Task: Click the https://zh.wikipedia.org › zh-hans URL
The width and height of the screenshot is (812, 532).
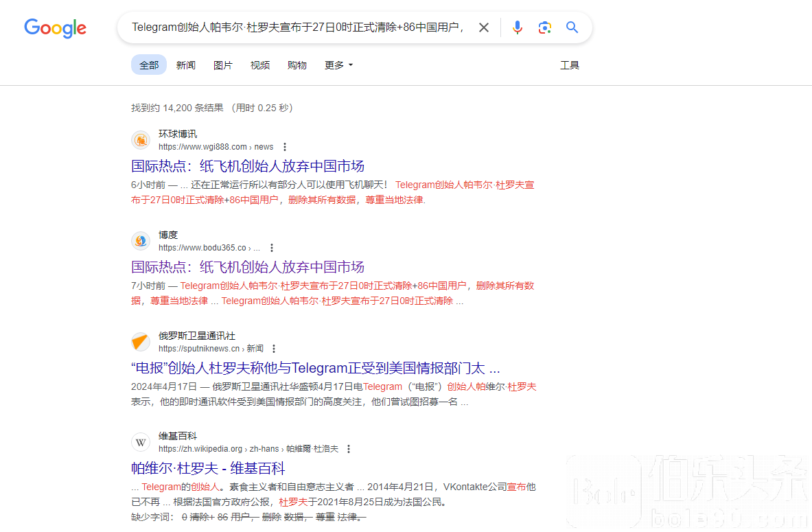Action: click(x=248, y=449)
